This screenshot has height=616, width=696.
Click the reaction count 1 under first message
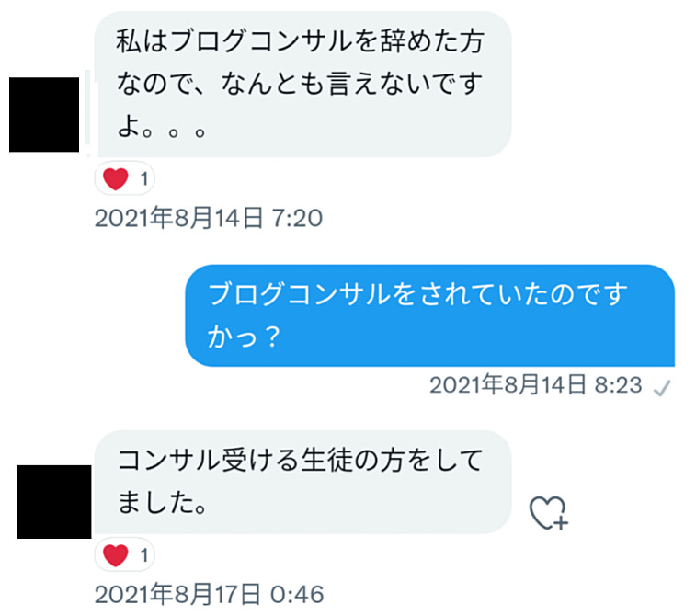(x=143, y=179)
